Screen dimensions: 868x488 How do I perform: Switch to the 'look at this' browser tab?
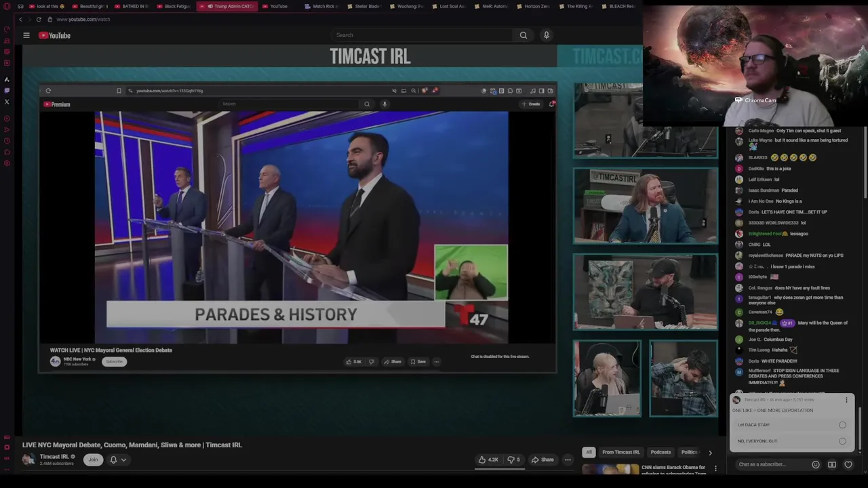[x=47, y=6]
